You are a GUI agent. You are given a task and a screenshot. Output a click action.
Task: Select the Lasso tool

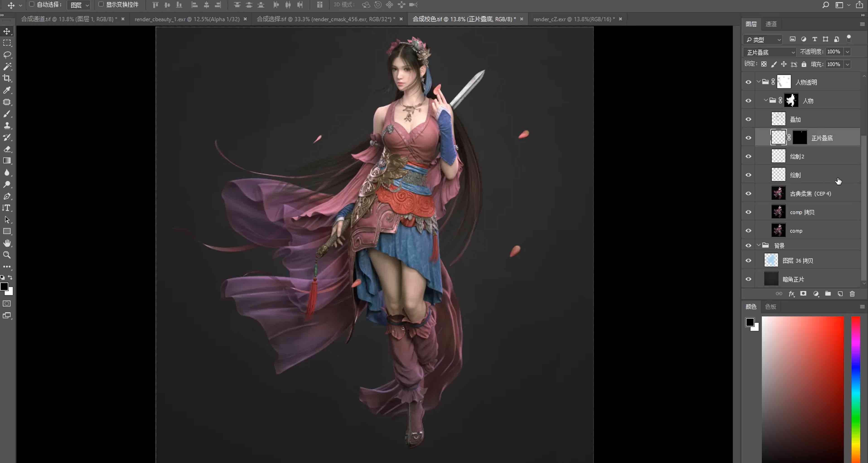7,55
